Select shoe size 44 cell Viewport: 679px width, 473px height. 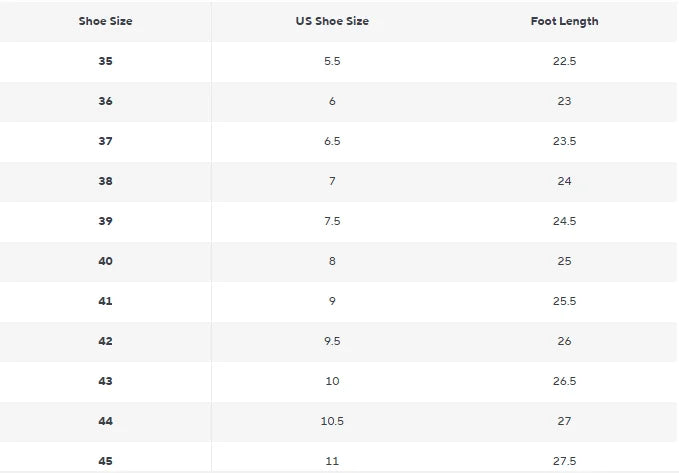pos(105,421)
